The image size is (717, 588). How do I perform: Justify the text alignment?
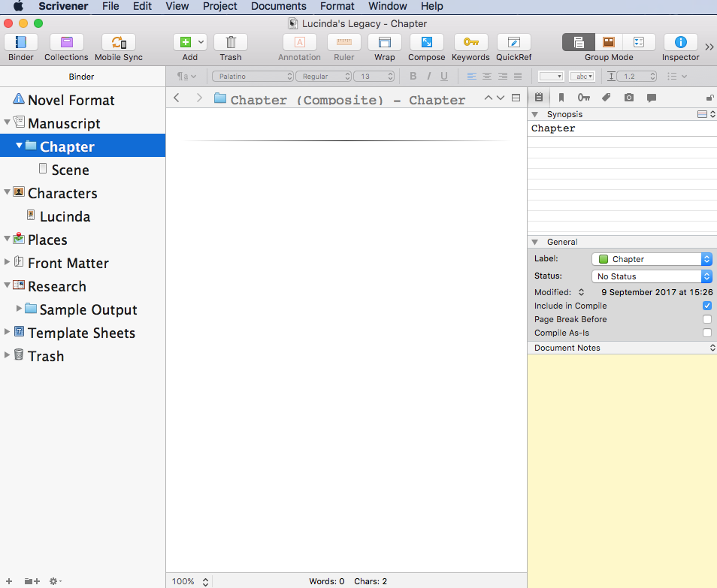click(x=518, y=77)
